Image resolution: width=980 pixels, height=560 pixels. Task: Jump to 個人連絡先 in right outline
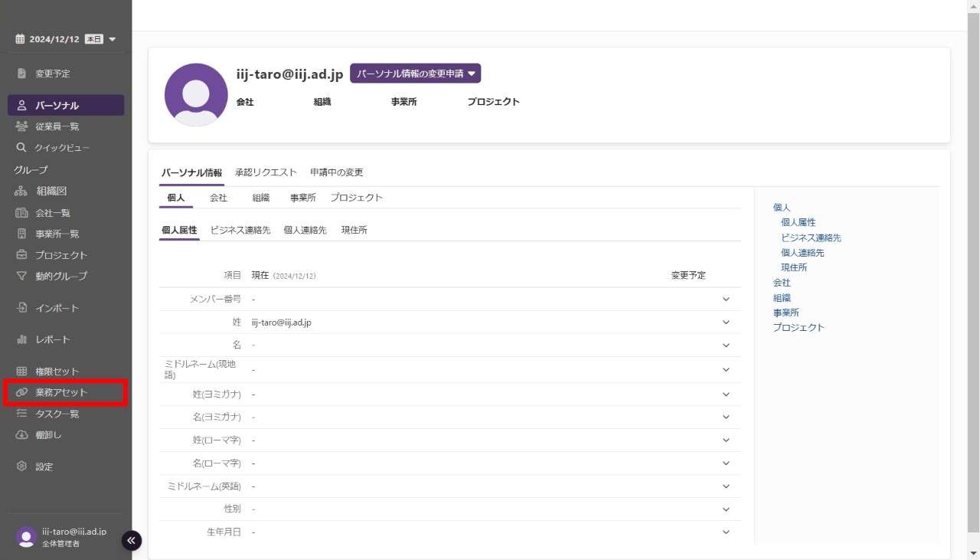[x=802, y=253]
